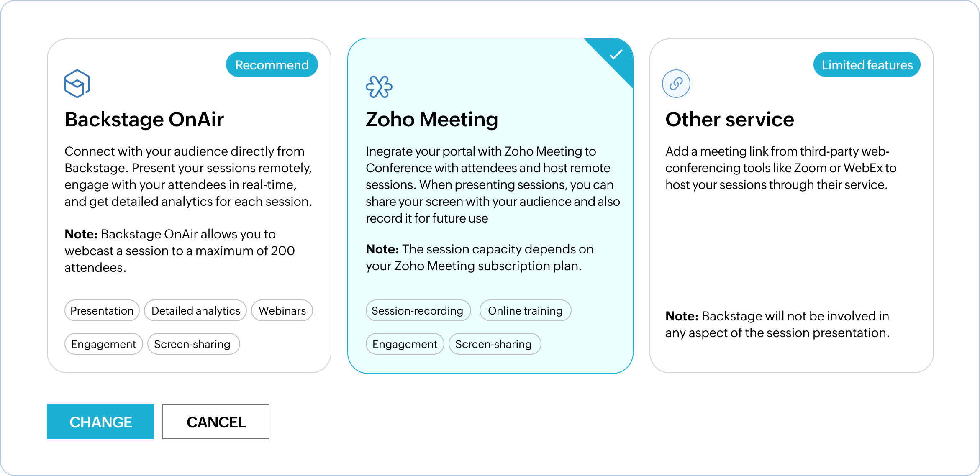Click Screen-sharing tag under Zoho Meeting
The width and height of the screenshot is (980, 476).
pyautogui.click(x=494, y=344)
